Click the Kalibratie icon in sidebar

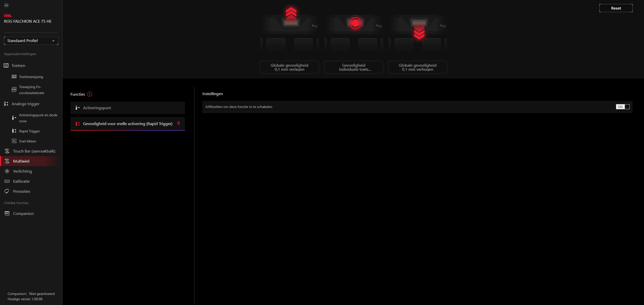[7, 181]
